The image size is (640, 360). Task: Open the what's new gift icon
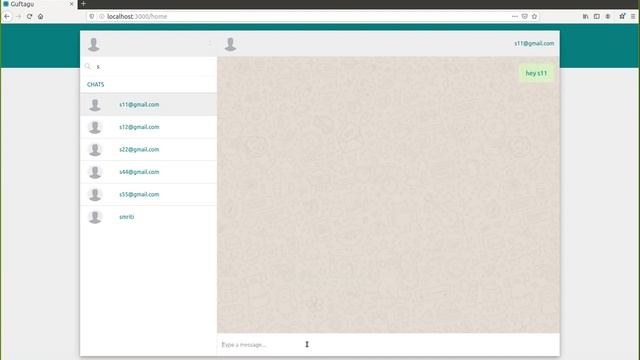pos(622,16)
